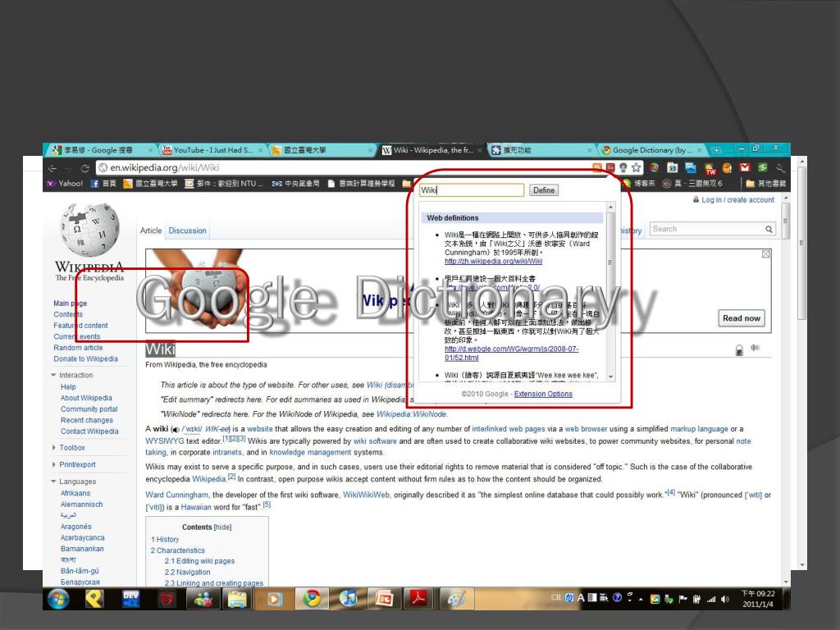Click the Read now button

741,318
